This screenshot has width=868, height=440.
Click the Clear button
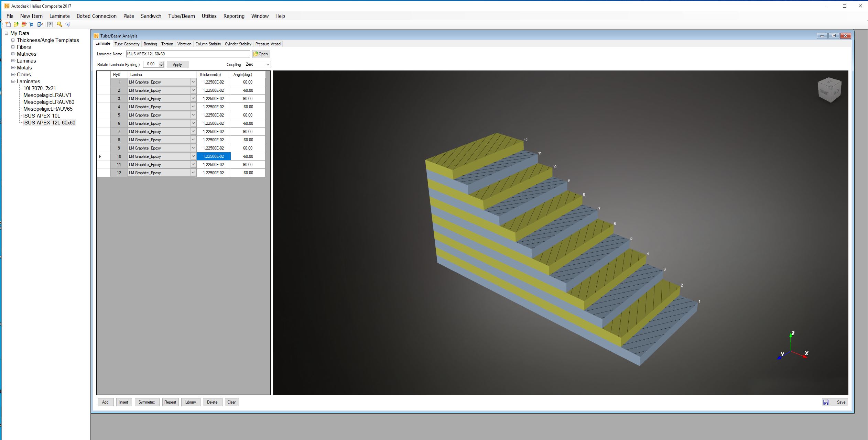232,402
